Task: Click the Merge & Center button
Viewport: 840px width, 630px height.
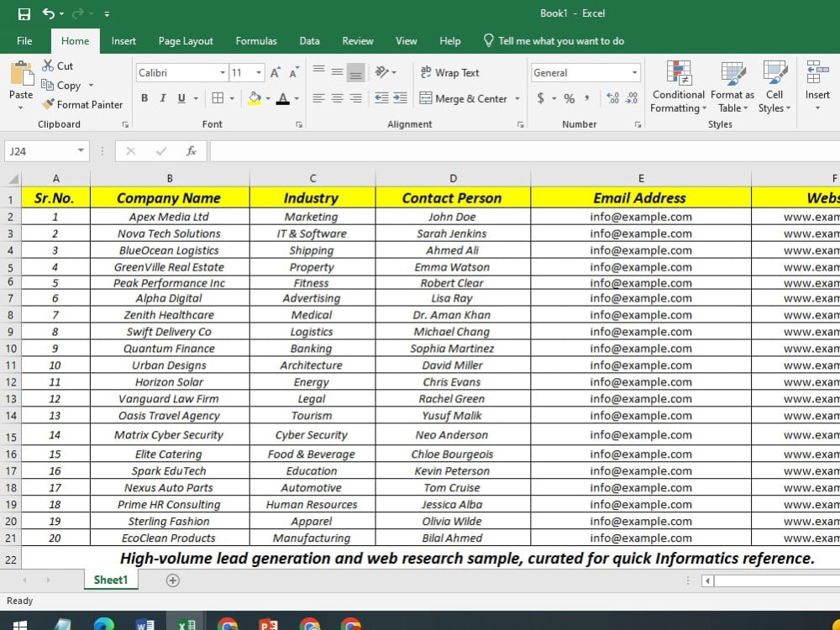Action: click(x=464, y=98)
